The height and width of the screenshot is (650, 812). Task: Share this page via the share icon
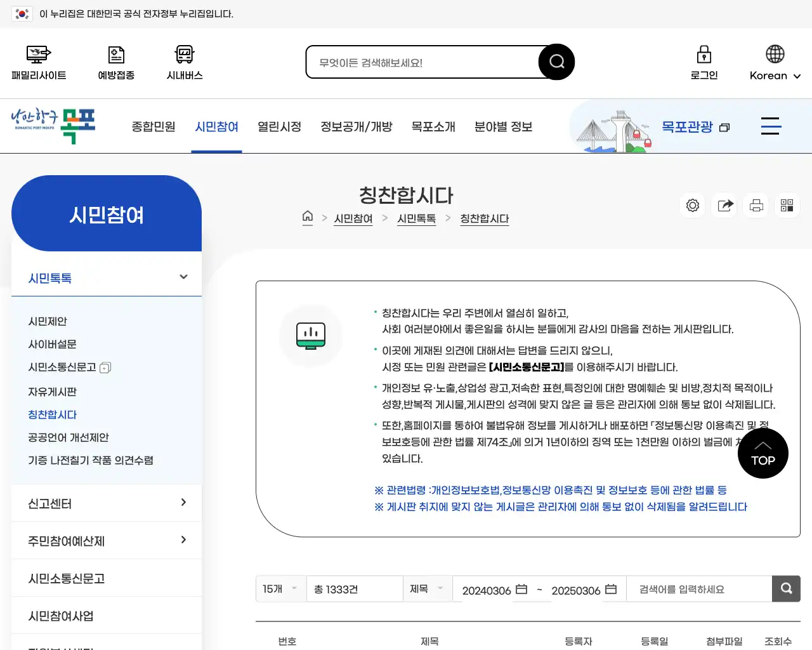pyautogui.click(x=724, y=205)
